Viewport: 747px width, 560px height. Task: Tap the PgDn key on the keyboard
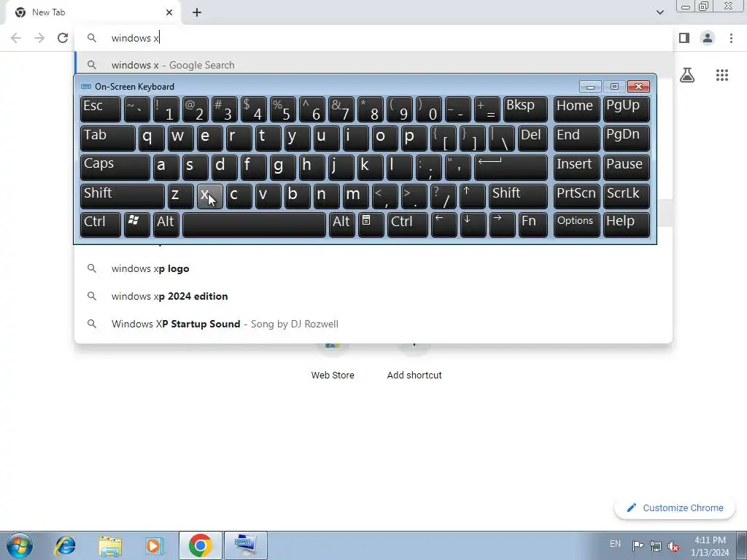[626, 138]
